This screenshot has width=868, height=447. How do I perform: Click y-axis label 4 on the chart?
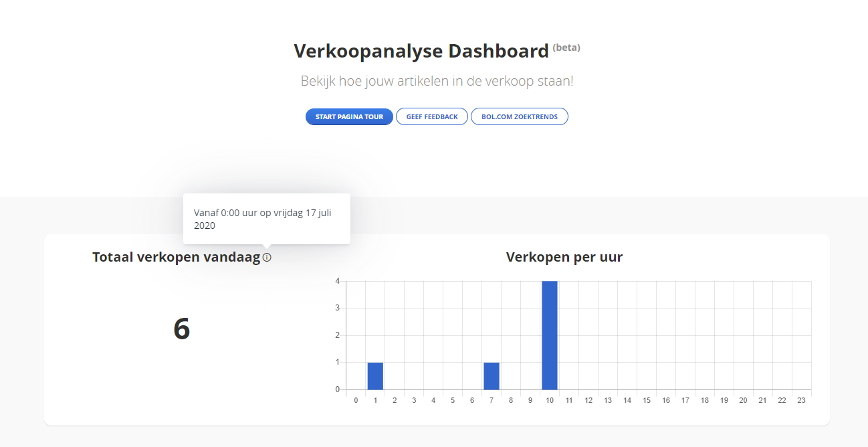pyautogui.click(x=338, y=281)
